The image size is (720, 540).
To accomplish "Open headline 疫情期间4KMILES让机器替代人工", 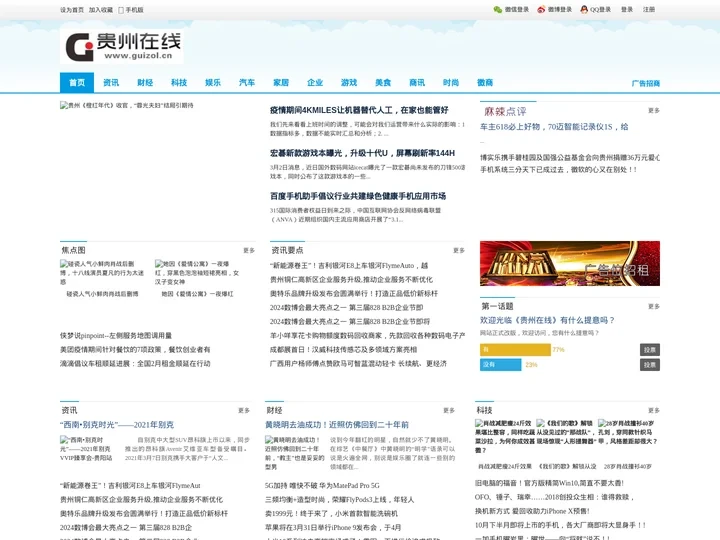I will coord(359,110).
